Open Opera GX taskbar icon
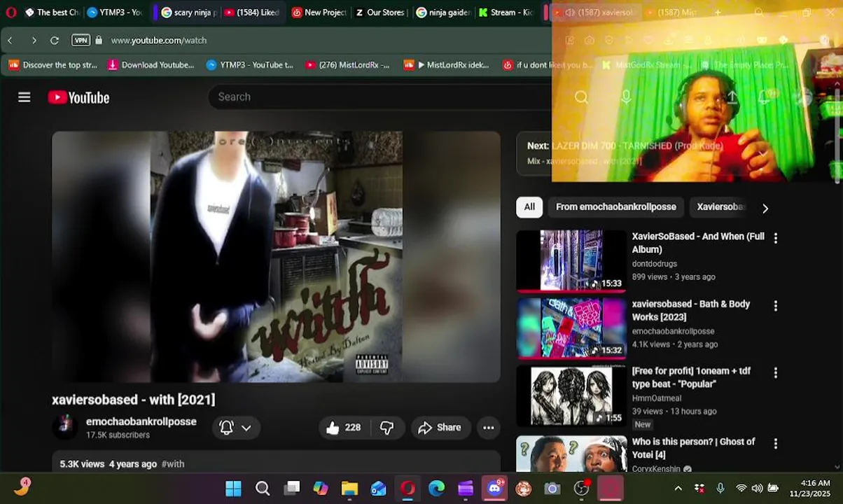The height and width of the screenshot is (504, 843). pos(407,488)
